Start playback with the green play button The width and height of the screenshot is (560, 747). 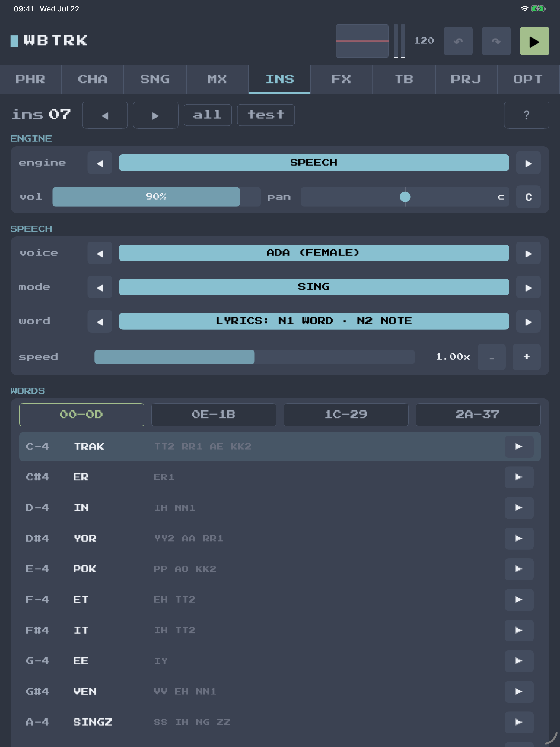[534, 41]
